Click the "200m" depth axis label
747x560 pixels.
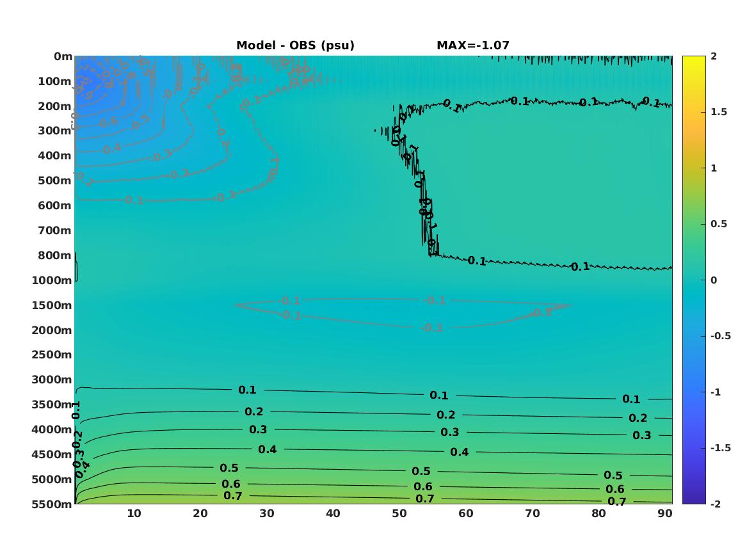(55, 106)
